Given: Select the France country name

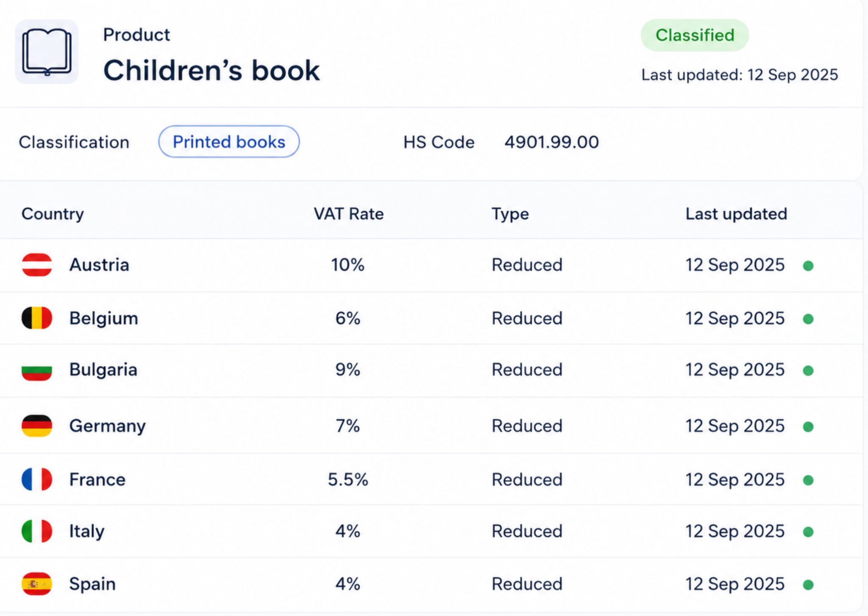Looking at the screenshot, I should [97, 479].
